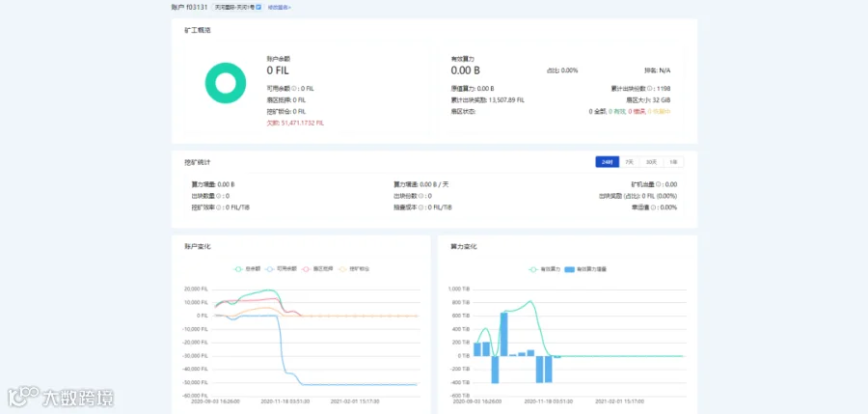868x414 pixels.
Task: Toggle orange 挖矿锁仓 series in chart legend
Action: coord(354,269)
